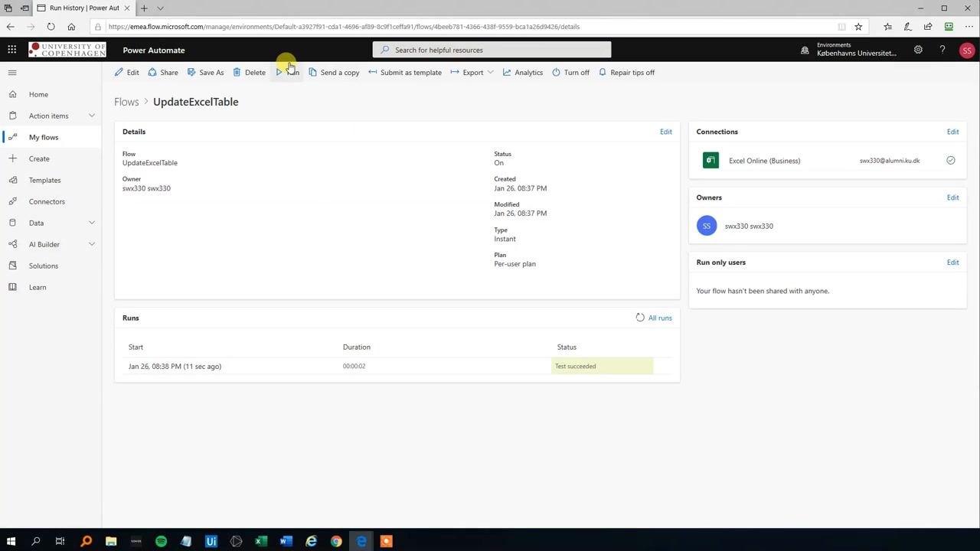The image size is (980, 551).
Task: Edit Run only users
Action: click(952, 262)
